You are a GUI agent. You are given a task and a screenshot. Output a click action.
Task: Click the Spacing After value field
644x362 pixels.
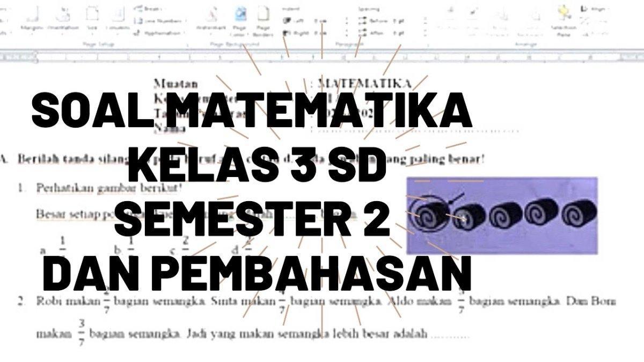coord(398,33)
